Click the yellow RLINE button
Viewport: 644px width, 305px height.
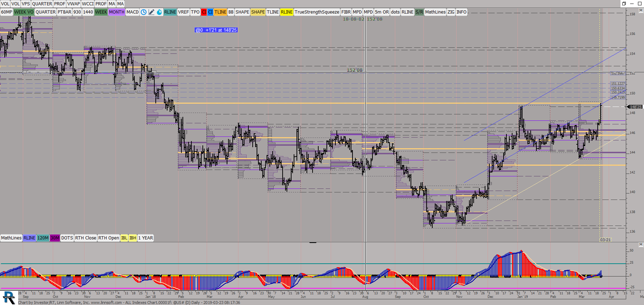coord(287,12)
